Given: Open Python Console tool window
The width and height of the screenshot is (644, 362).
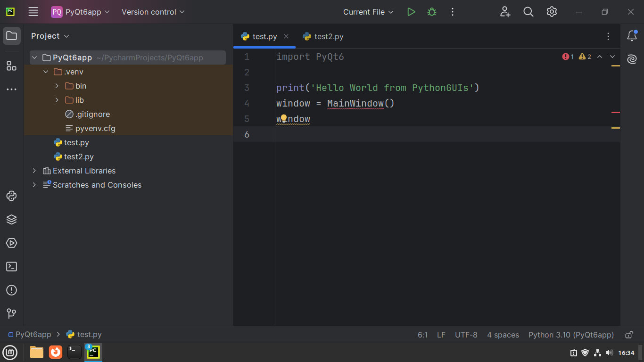Looking at the screenshot, I should [x=12, y=196].
